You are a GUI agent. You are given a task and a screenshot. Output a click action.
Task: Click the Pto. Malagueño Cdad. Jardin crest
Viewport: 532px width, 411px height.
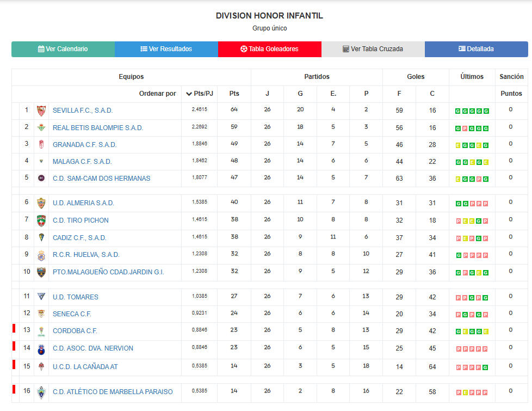coord(41,272)
